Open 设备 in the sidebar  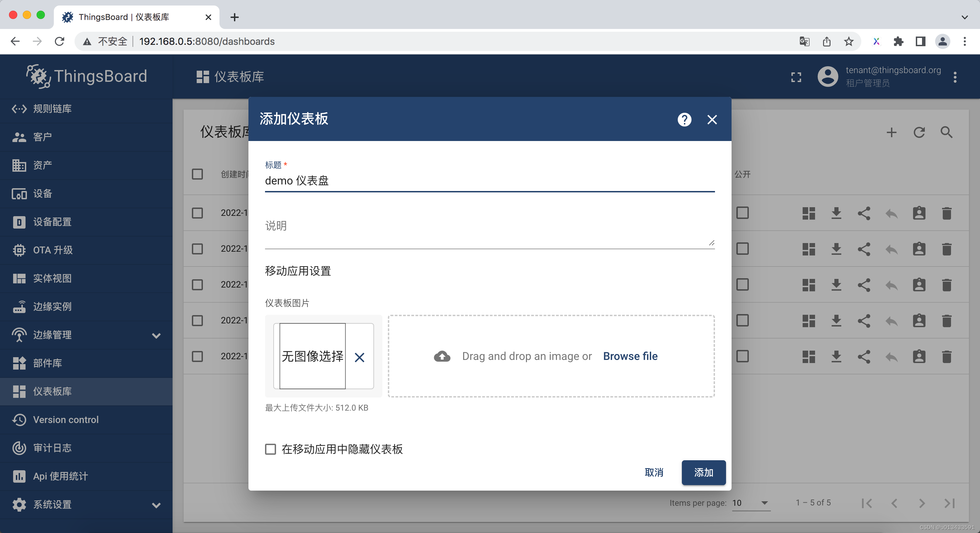coord(86,193)
